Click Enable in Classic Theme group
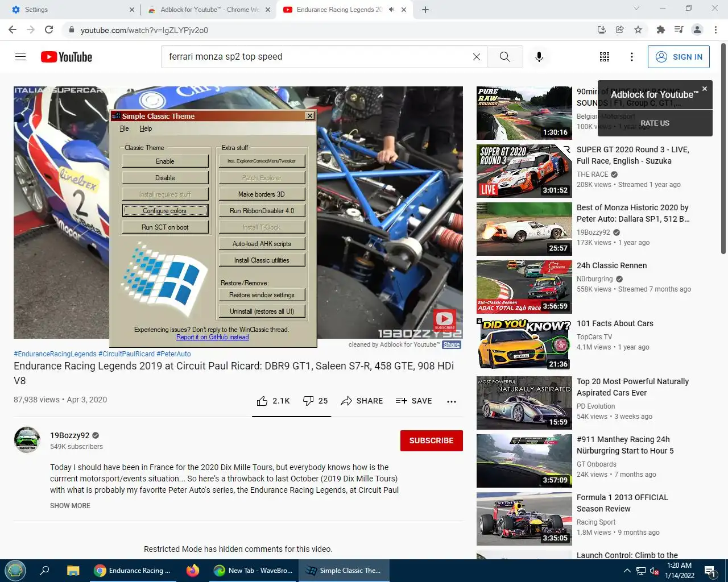This screenshot has height=582, width=728. [x=165, y=161]
